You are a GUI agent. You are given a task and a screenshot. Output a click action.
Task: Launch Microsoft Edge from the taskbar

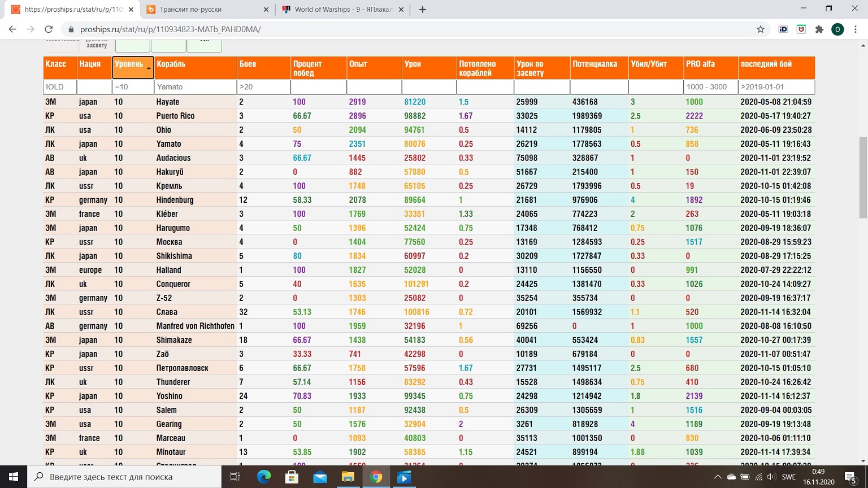pos(263,477)
